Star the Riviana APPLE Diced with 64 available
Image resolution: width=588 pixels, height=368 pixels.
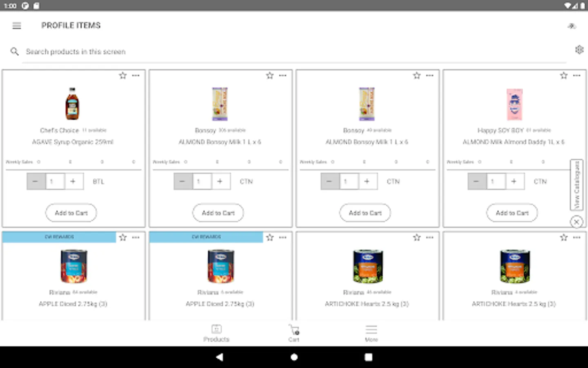(x=123, y=237)
